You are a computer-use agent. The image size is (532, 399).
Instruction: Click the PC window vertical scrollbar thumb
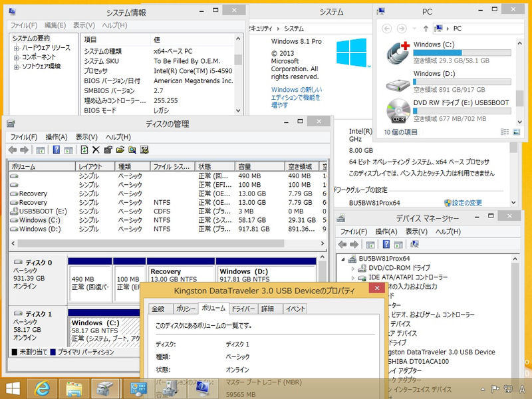pos(519,98)
